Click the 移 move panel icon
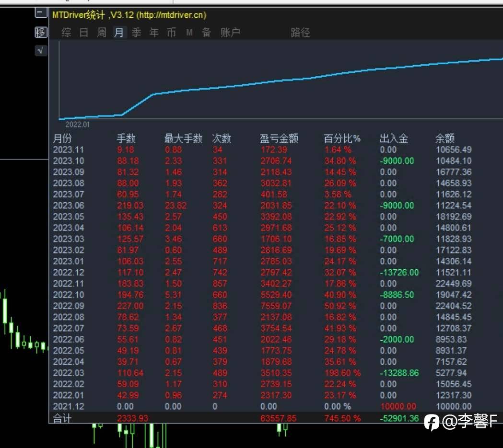Viewport: 503px width, 448px height. (41, 33)
